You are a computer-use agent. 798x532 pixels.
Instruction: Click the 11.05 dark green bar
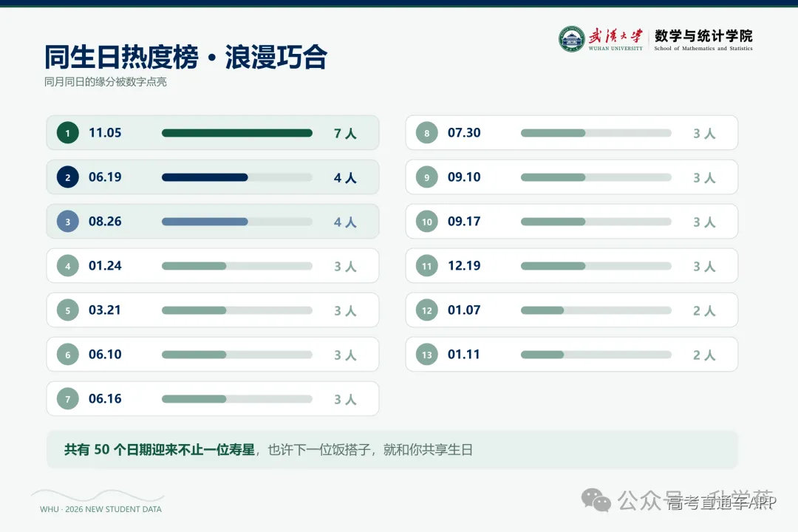237,133
